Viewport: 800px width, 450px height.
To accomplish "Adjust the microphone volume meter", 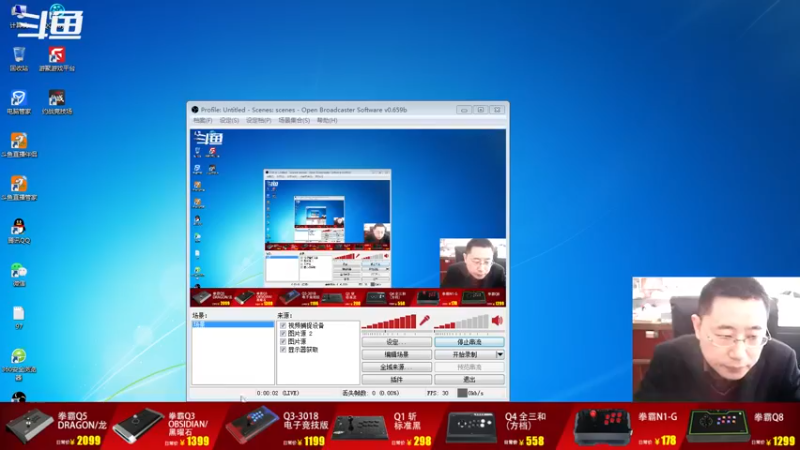I will pyautogui.click(x=389, y=321).
